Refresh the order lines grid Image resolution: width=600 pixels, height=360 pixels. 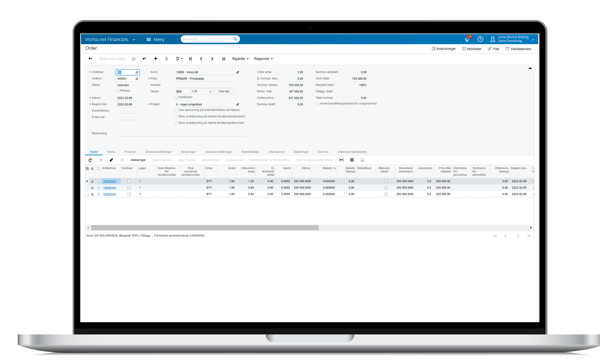(90, 160)
